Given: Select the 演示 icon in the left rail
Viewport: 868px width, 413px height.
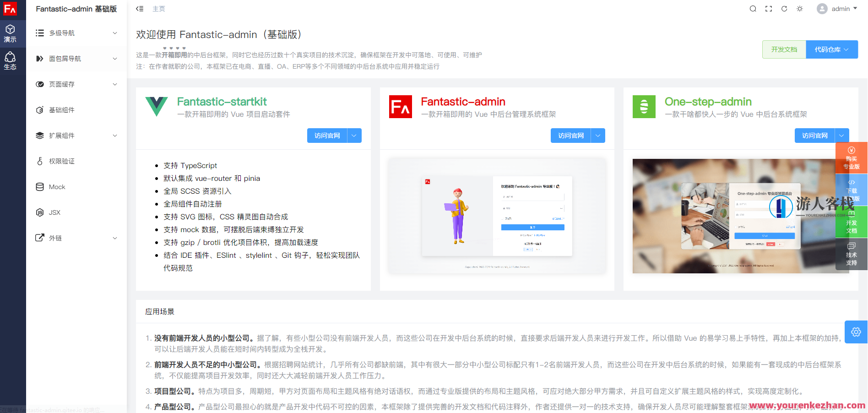Looking at the screenshot, I should pyautogui.click(x=11, y=33).
